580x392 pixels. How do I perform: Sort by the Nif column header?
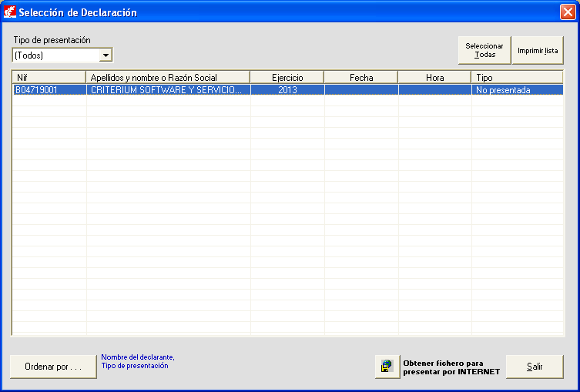coord(49,78)
